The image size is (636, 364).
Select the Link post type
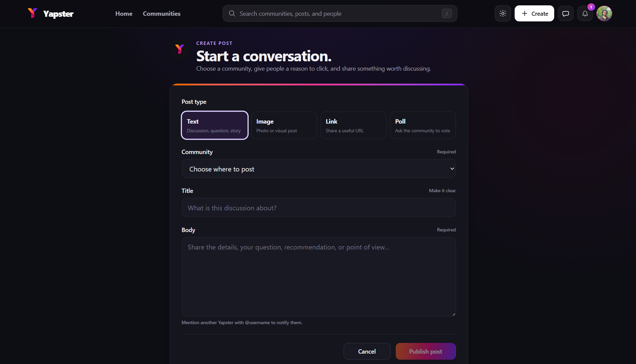click(x=353, y=125)
